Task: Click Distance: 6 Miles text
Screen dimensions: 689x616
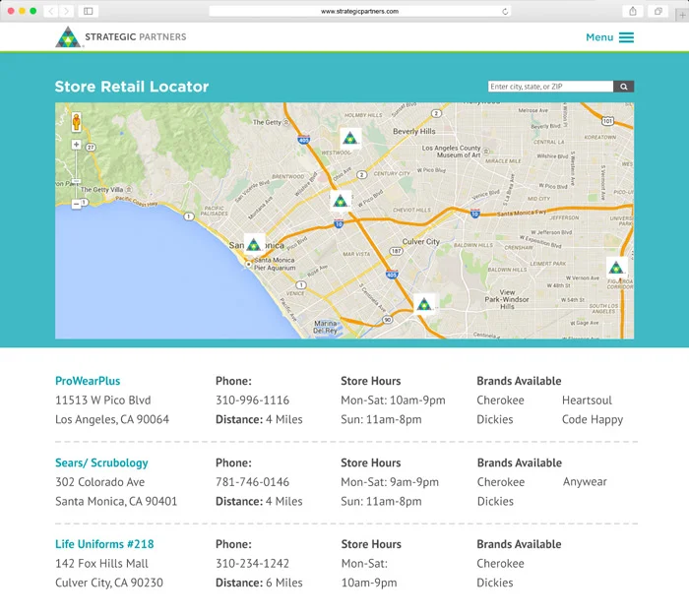Action: [x=259, y=583]
